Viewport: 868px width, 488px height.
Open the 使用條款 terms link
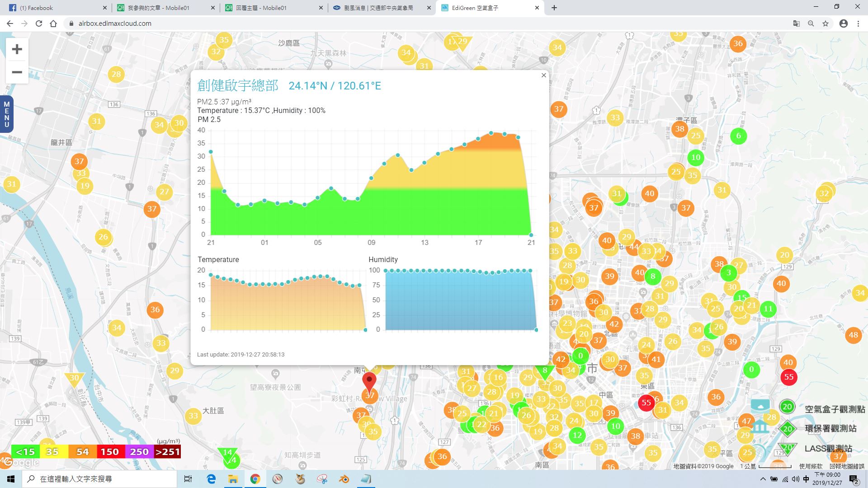tap(811, 466)
